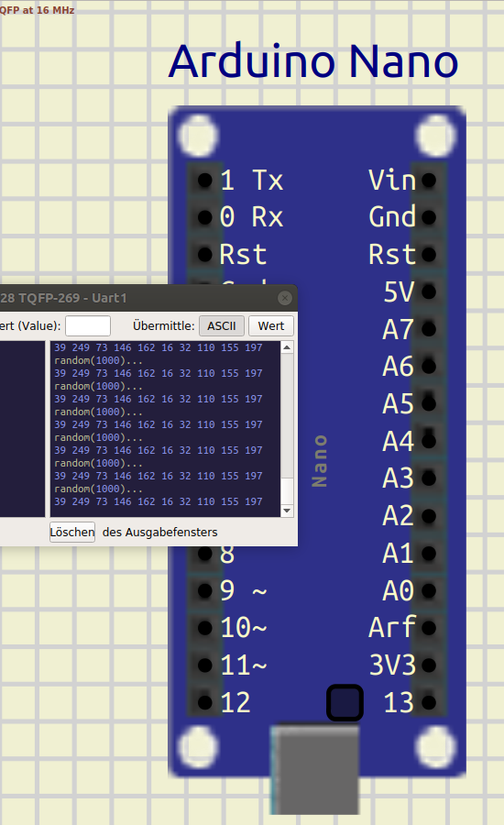
Task: Click the A4 pin hole
Action: point(429,441)
